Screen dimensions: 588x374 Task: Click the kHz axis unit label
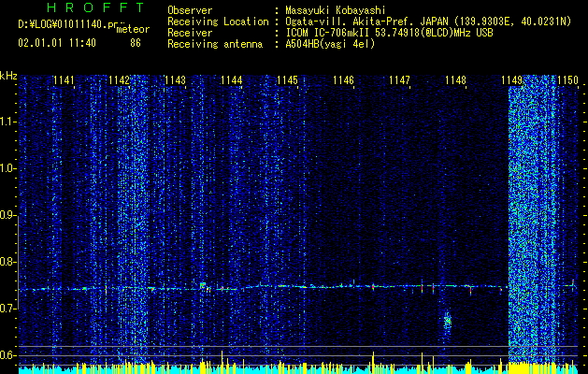click(8, 76)
